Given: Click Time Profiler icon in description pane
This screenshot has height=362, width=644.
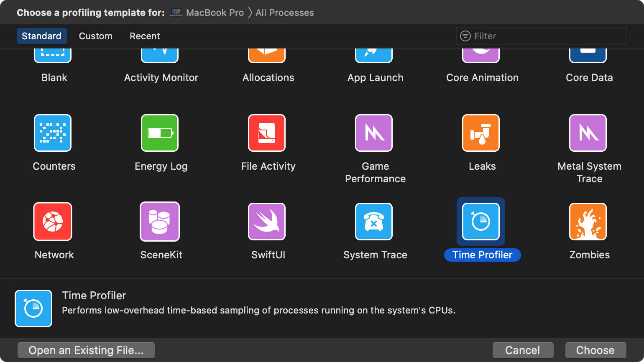Looking at the screenshot, I should click(33, 308).
